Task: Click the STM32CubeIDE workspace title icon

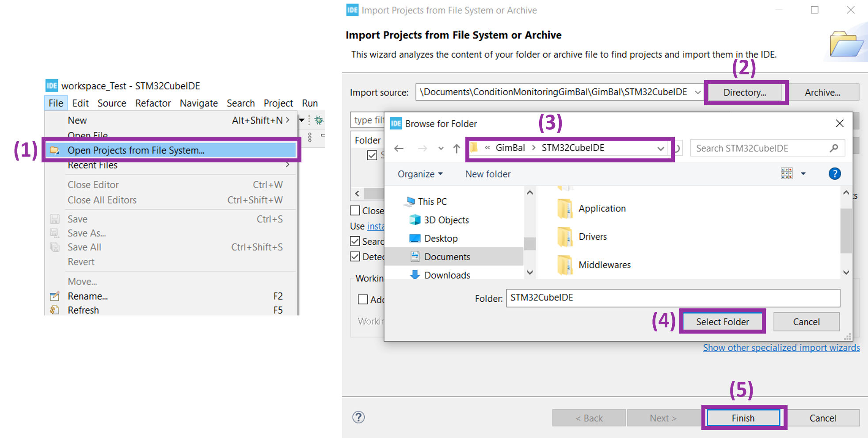Action: click(52, 85)
